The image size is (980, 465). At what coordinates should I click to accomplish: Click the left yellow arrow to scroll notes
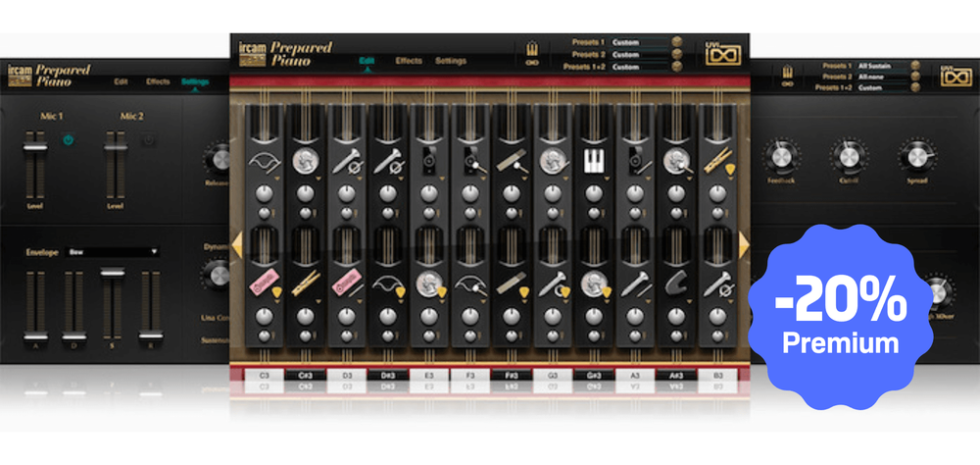click(236, 244)
